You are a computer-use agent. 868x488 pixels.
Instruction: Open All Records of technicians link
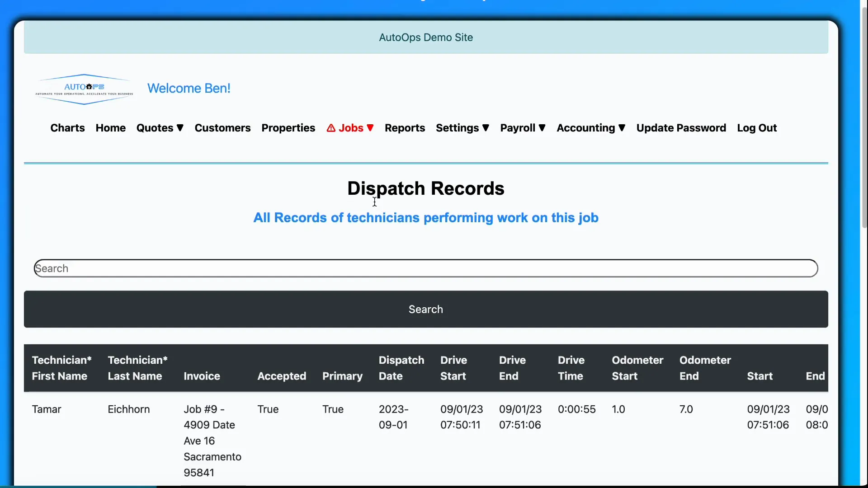tap(426, 218)
